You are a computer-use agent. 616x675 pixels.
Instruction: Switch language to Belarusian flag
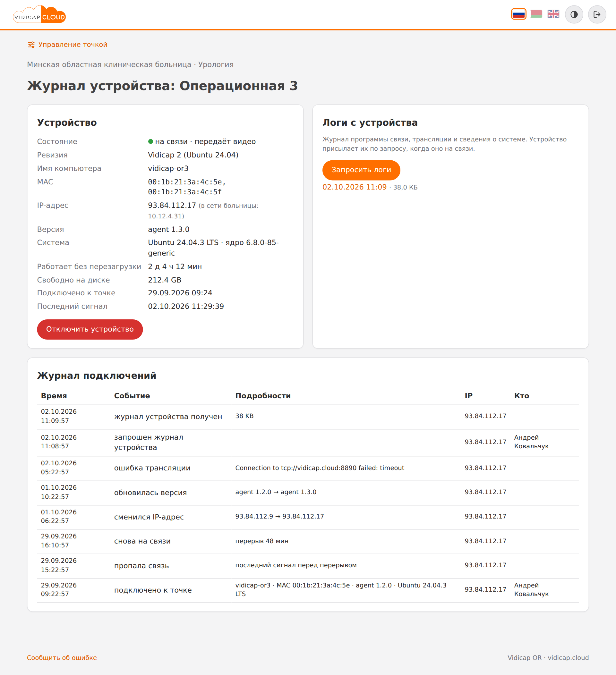(536, 14)
